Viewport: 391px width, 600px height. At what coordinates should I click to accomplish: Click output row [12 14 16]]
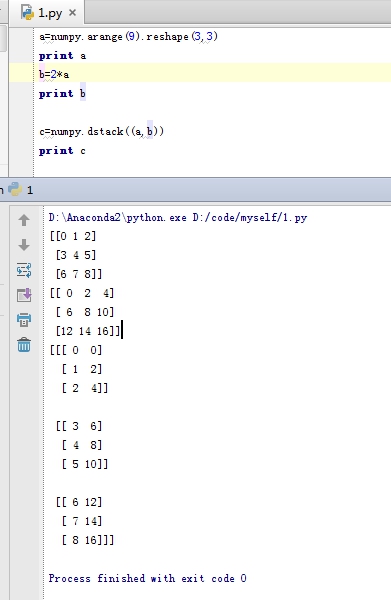(x=88, y=331)
